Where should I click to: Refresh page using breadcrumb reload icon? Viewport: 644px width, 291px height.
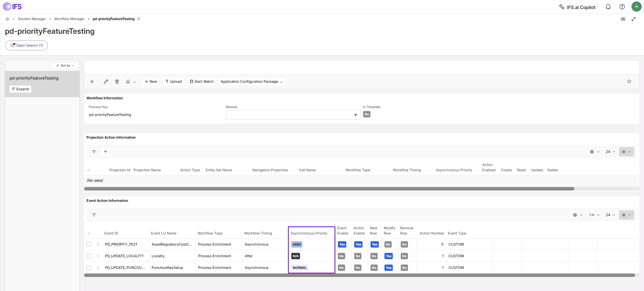(139, 19)
